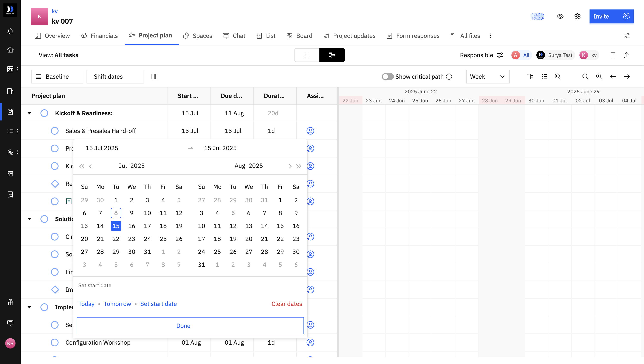Click the Clear dates link
The image size is (644, 364).
coord(286,304)
